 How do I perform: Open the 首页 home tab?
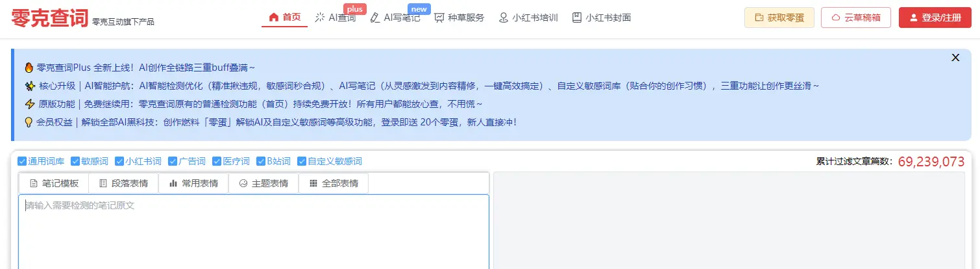(x=285, y=18)
